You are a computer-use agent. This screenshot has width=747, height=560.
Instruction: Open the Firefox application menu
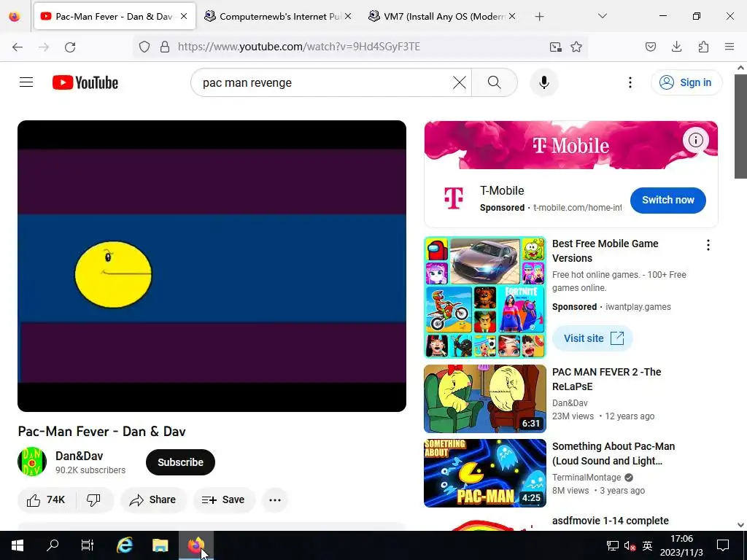click(x=729, y=47)
